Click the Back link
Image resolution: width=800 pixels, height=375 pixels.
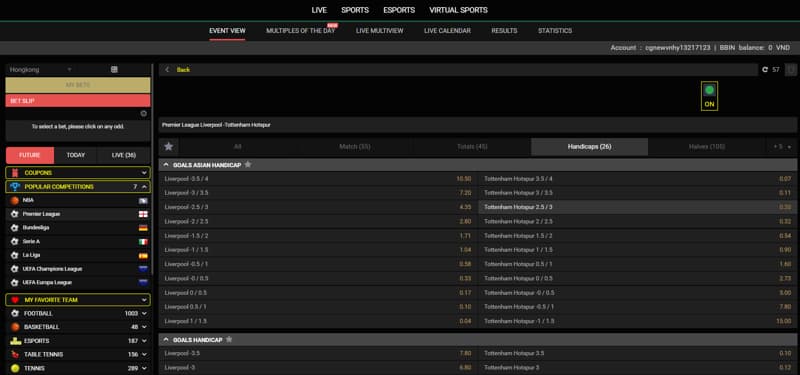(x=183, y=70)
